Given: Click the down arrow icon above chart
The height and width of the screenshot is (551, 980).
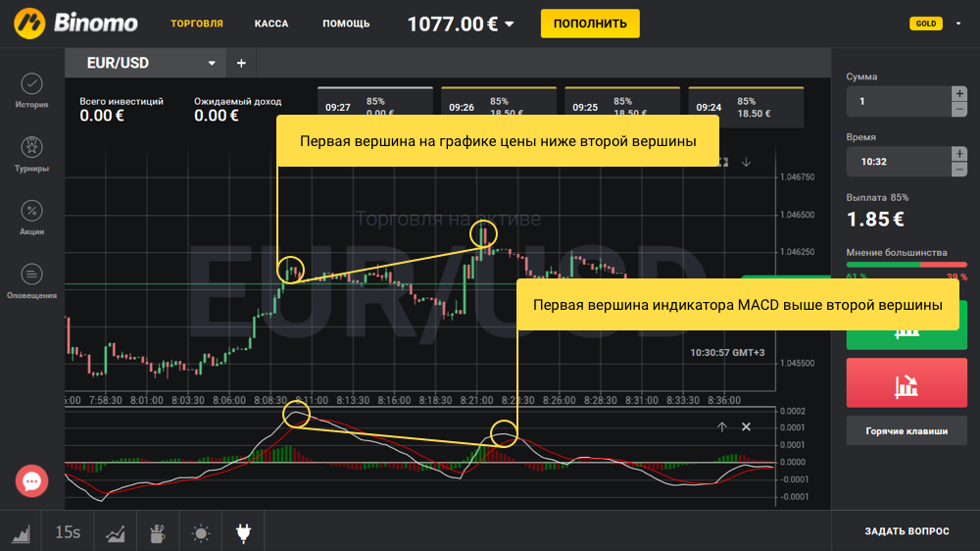Looking at the screenshot, I should click(746, 162).
